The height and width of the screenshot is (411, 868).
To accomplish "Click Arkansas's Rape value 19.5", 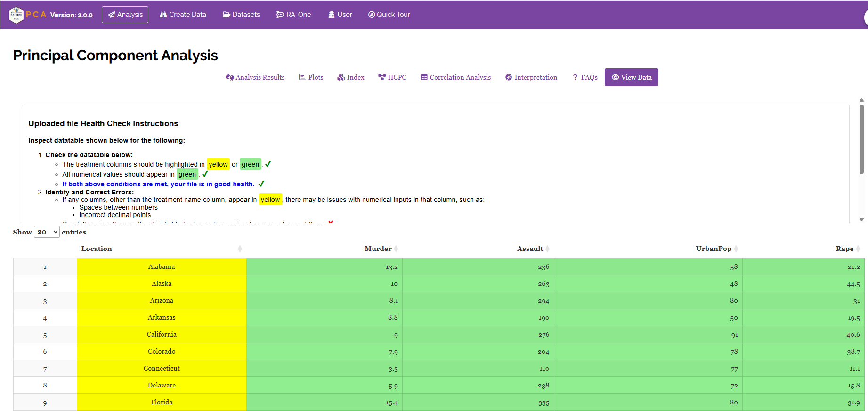I will (x=854, y=318).
